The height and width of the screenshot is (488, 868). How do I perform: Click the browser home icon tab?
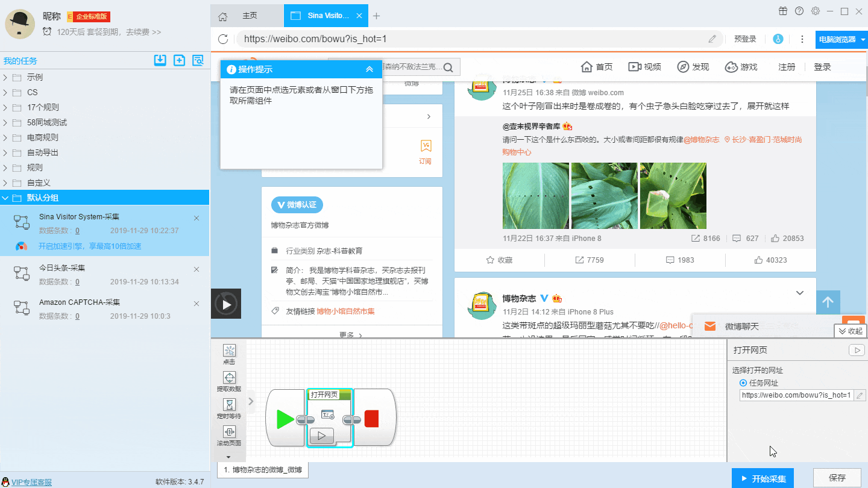[222, 16]
